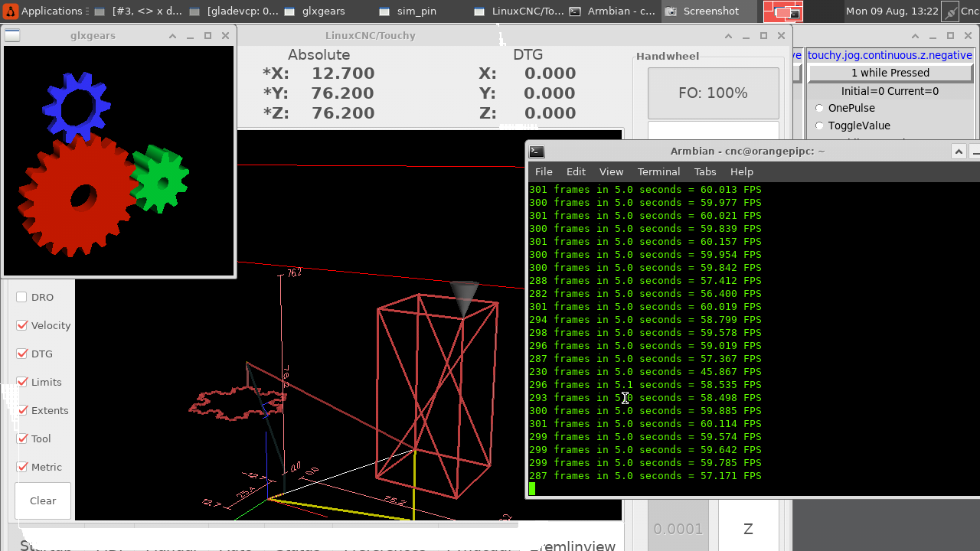Toggle the DTG checkbox
Screen dimensions: 980x551
[x=22, y=354]
